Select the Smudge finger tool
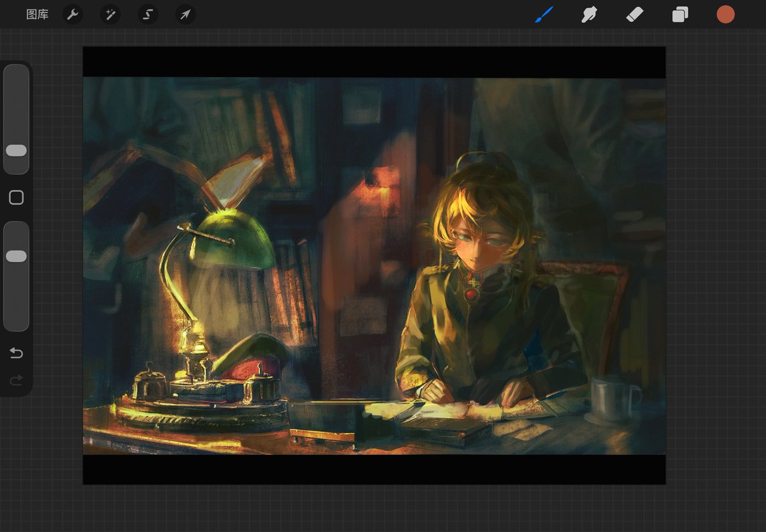Screen dimensions: 766x532 [x=589, y=14]
